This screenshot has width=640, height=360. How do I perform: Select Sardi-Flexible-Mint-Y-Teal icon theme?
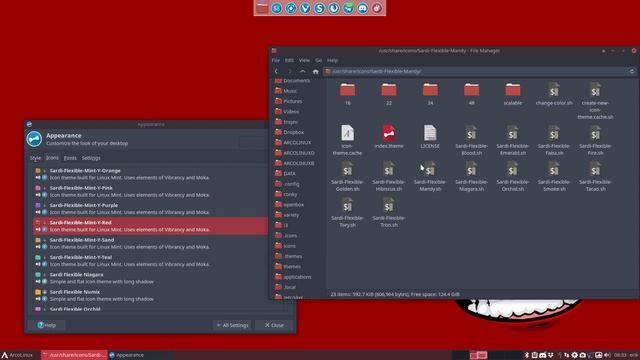coord(150,261)
